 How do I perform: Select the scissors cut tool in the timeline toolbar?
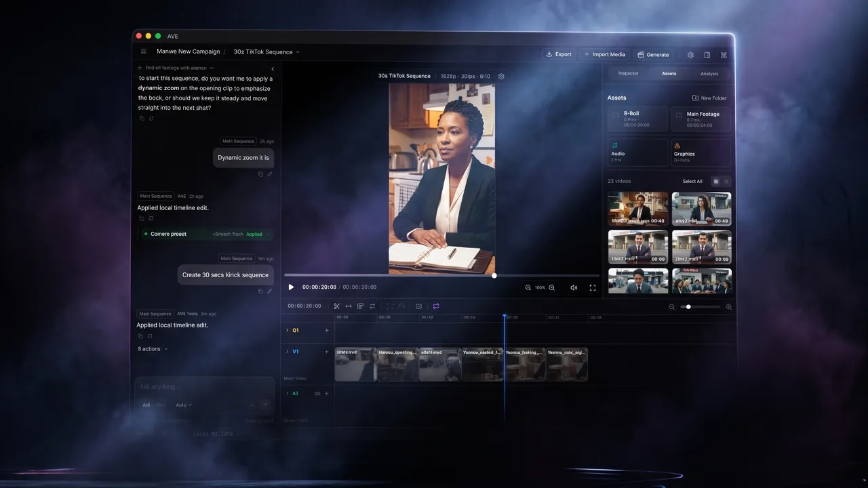[336, 306]
